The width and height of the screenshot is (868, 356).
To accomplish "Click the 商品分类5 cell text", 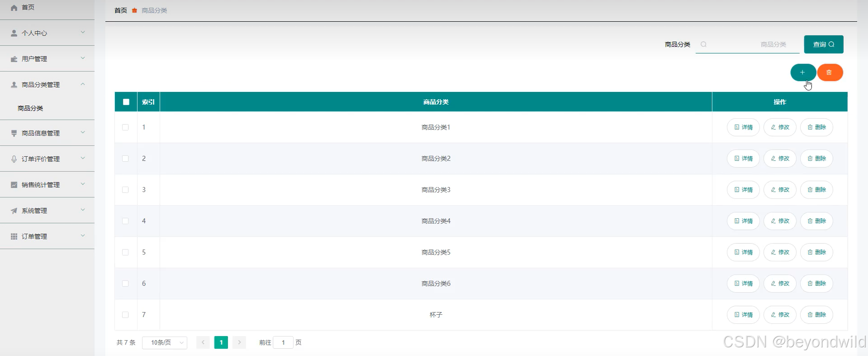I will tap(436, 252).
